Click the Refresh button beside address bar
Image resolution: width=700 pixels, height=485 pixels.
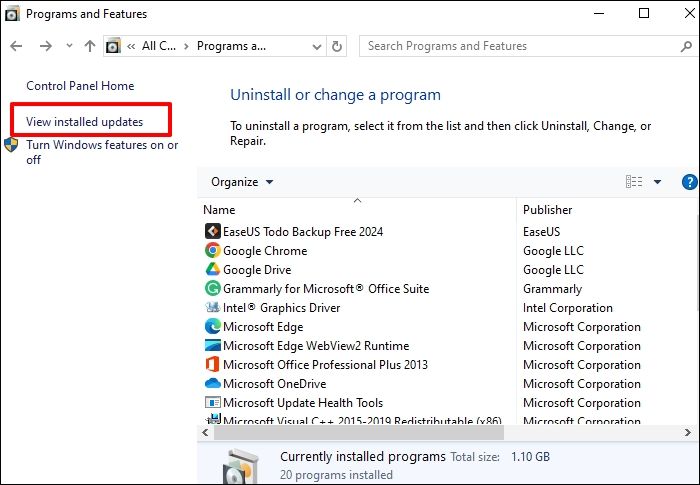point(337,46)
